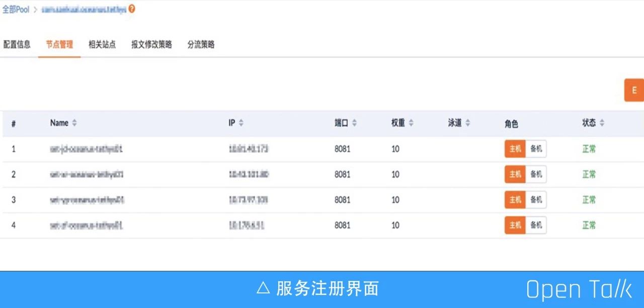
Task: Sort by 端口 column arrows
Action: [x=354, y=123]
